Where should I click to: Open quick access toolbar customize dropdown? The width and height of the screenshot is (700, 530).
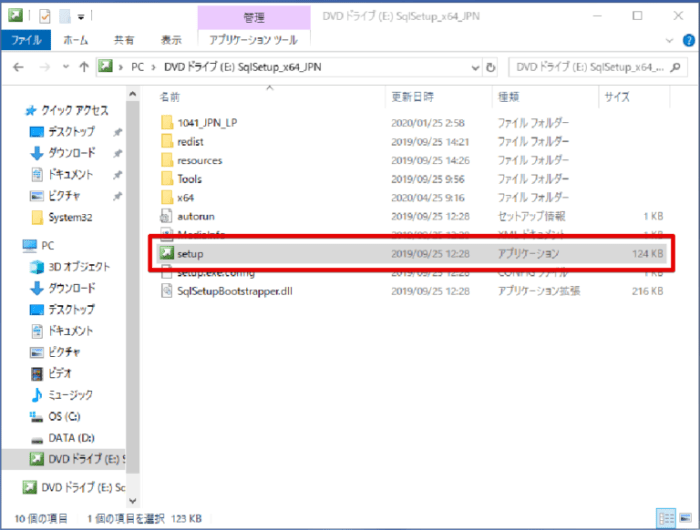(x=81, y=17)
